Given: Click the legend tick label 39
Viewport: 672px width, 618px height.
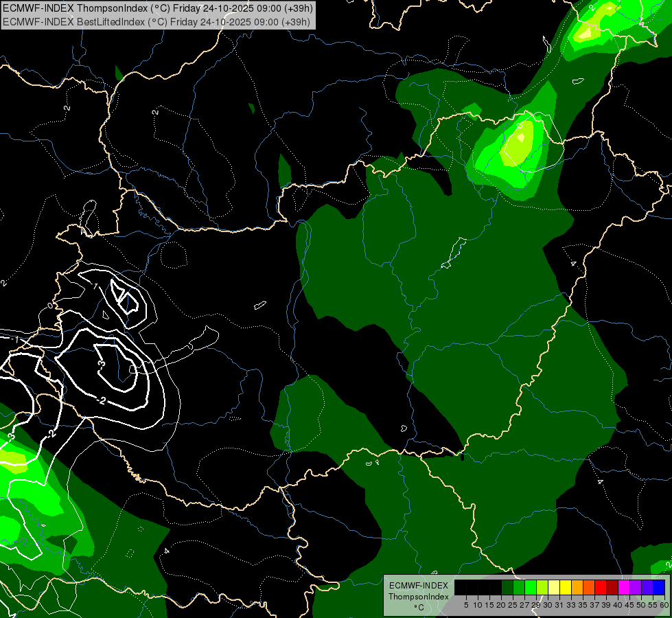Looking at the screenshot, I should (606, 605).
